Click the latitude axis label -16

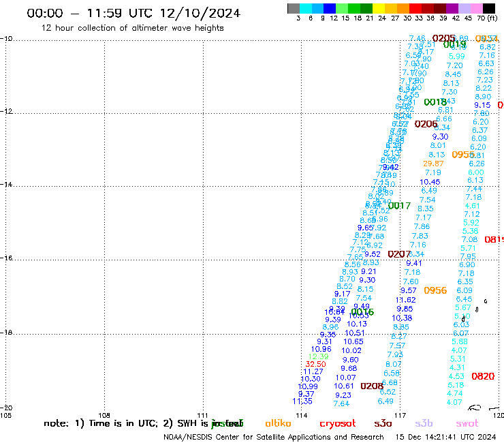click(6, 258)
